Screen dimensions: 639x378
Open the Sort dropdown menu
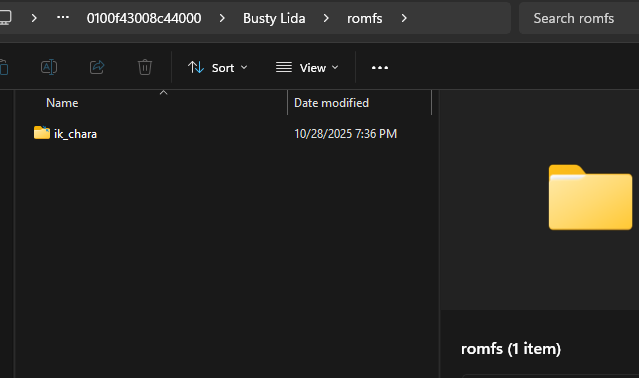218,68
